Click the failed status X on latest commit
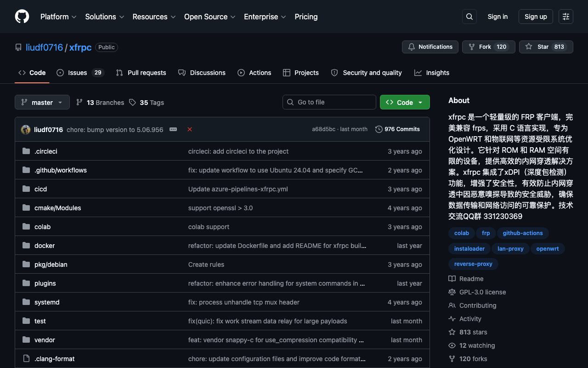Viewport: 588px width, 368px height. click(190, 129)
